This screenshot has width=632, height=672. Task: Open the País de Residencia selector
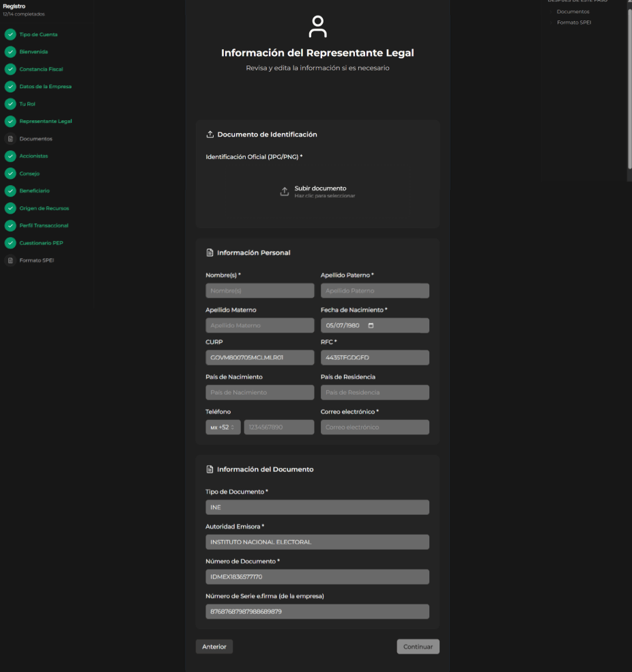point(375,393)
